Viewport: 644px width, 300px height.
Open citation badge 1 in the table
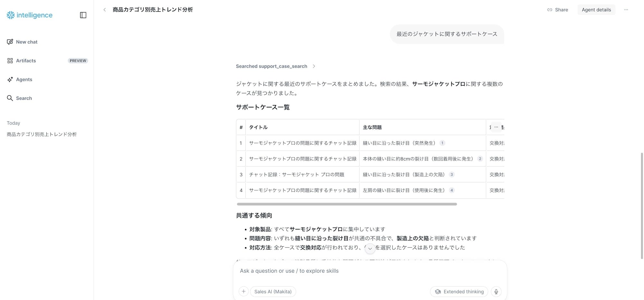click(x=442, y=143)
